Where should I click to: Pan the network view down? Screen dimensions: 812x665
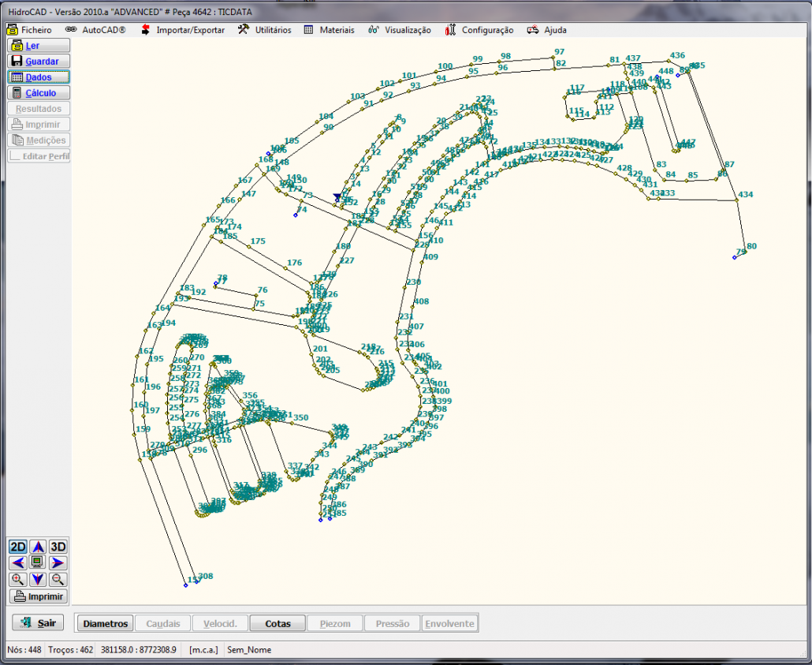(x=37, y=579)
